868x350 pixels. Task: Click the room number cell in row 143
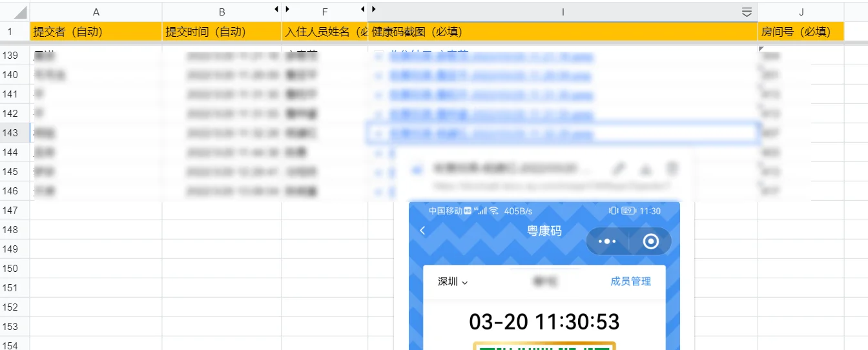click(801, 133)
